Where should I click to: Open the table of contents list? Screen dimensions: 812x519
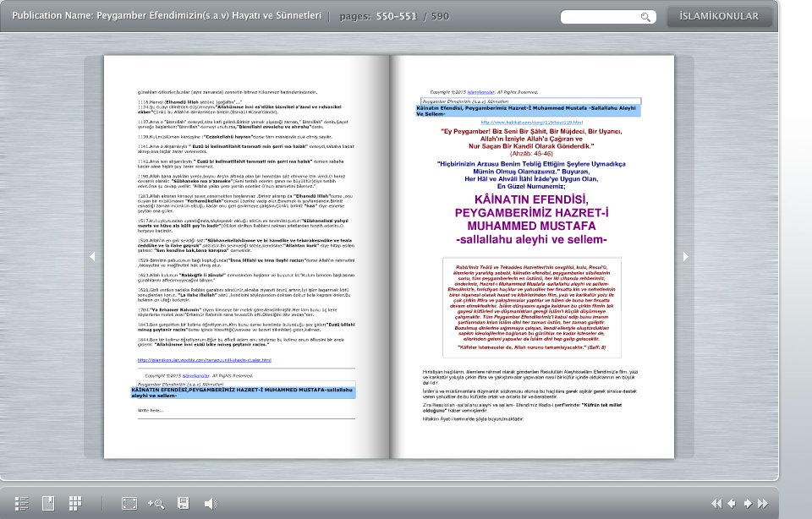point(22,503)
